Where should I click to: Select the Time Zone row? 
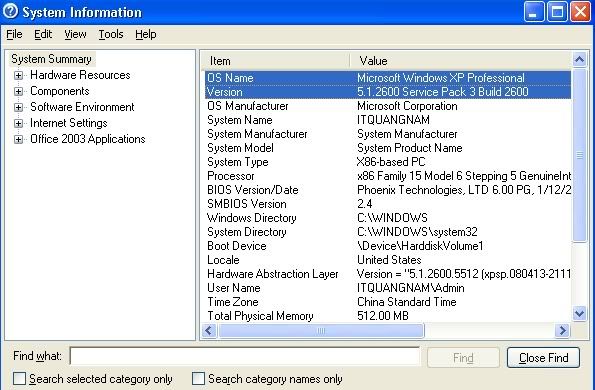tap(388, 302)
